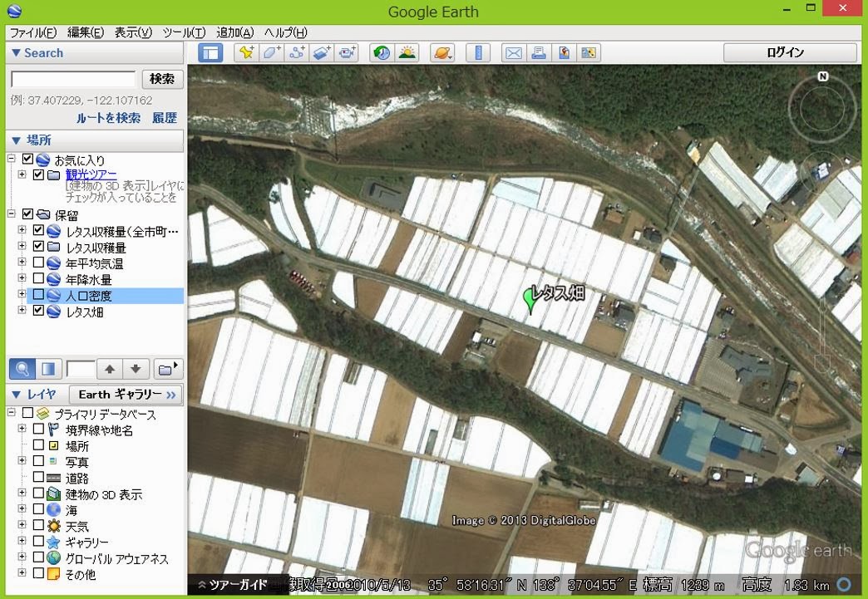Screen dimensions: 868x599
Task: Add an image overlay icon
Action: (x=323, y=53)
